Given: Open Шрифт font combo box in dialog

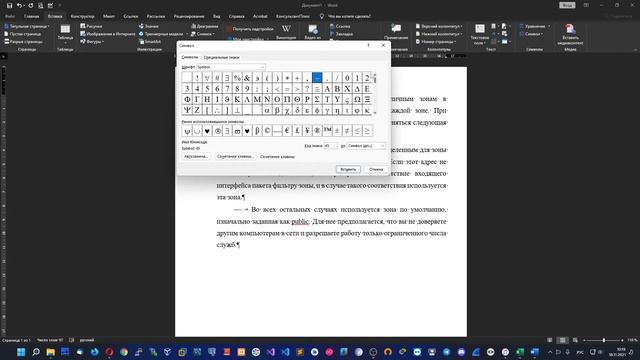Looking at the screenshot, I should pyautogui.click(x=231, y=67).
